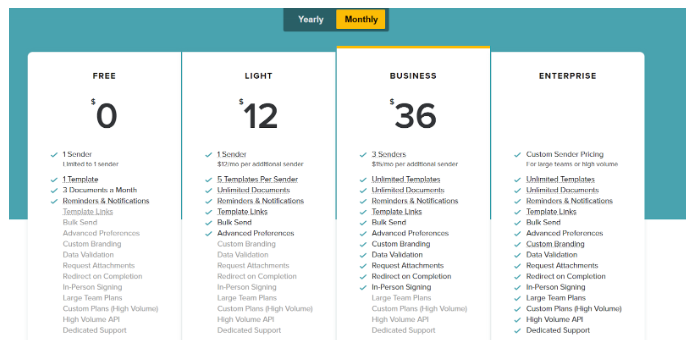This screenshot has height=361, width=699.
Task: Open '1 Sender' link in Free plan
Action: (77, 154)
